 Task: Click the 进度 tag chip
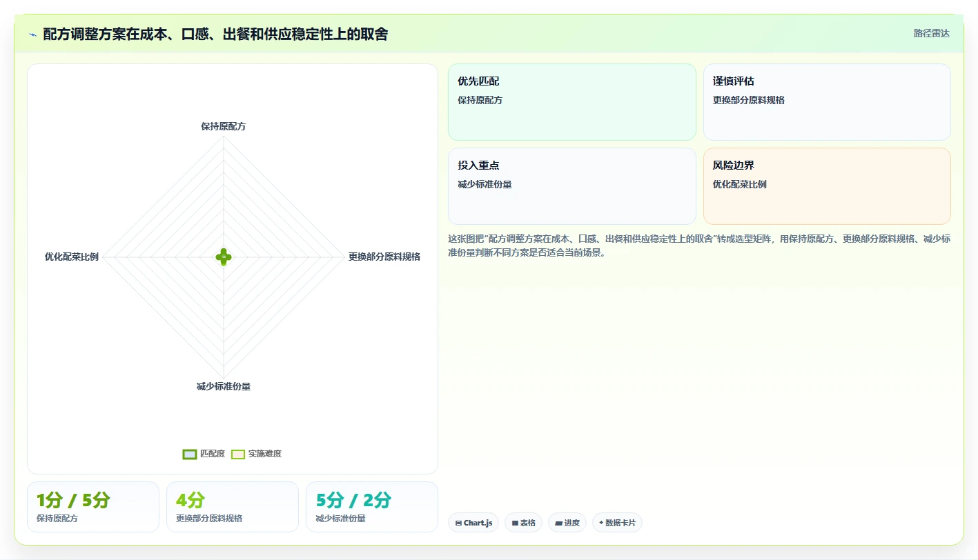[567, 523]
